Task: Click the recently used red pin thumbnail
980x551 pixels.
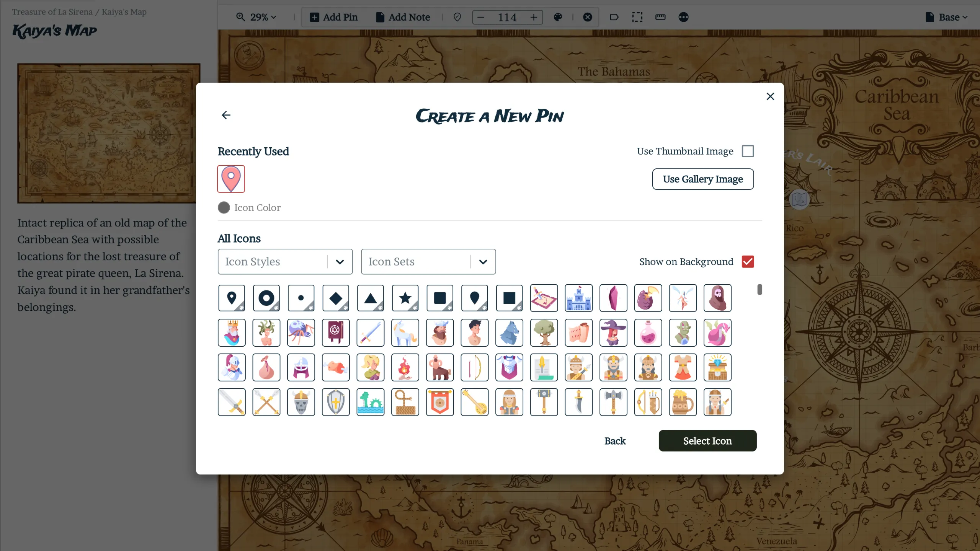Action: (231, 179)
